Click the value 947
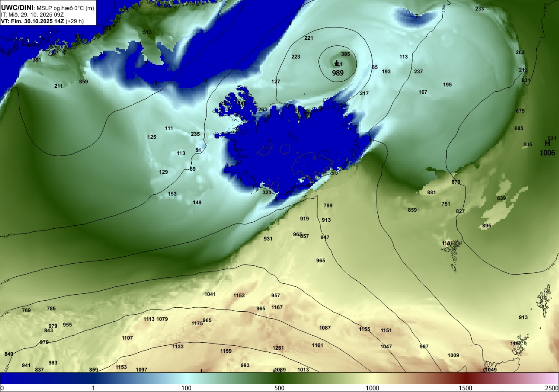This screenshot has height=392, width=559. (325, 237)
